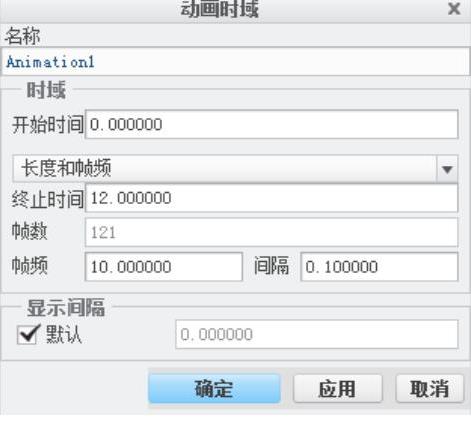Click the 间隔 field showing 0.100000
The width and height of the screenshot is (471, 422).
point(379,267)
